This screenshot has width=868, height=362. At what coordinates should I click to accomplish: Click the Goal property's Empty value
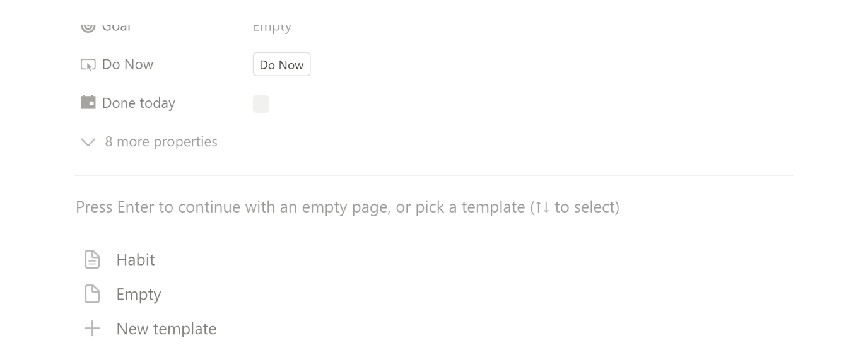tap(272, 27)
